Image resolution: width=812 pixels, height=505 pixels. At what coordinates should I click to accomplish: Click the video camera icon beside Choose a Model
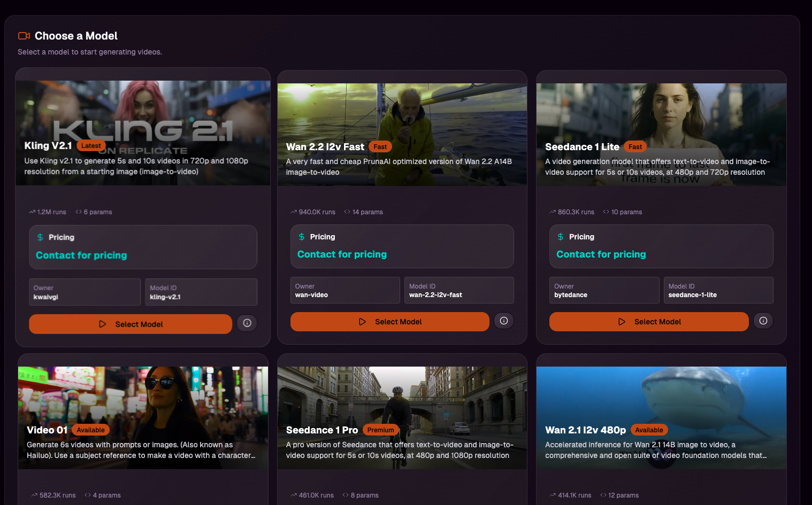click(24, 36)
